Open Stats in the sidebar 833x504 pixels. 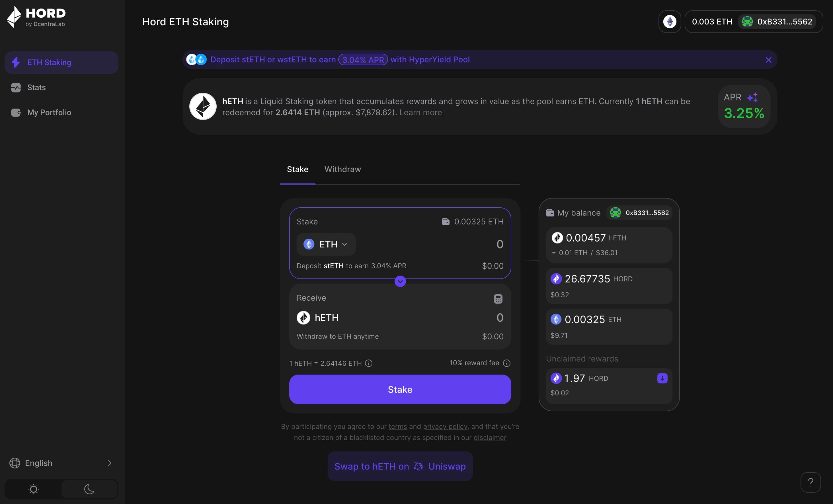36,88
